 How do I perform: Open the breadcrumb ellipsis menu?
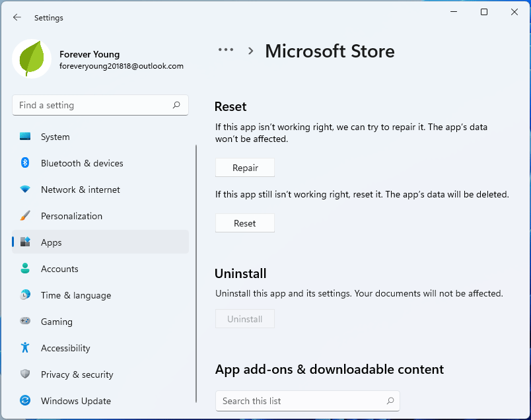[226, 50]
